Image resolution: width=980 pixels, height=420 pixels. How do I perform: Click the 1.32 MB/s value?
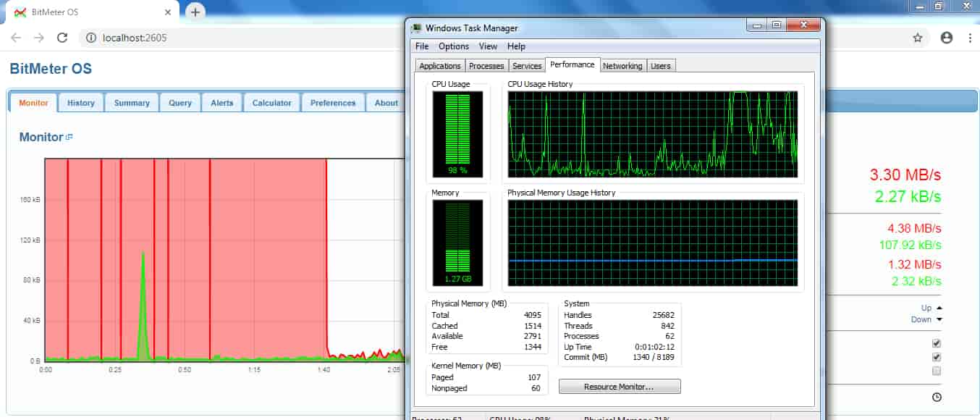tap(914, 264)
